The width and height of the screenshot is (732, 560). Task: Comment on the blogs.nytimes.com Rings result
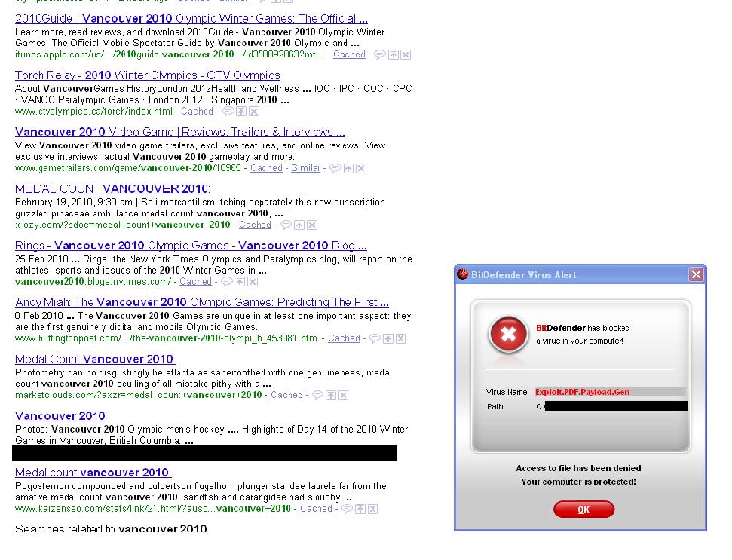(x=226, y=281)
